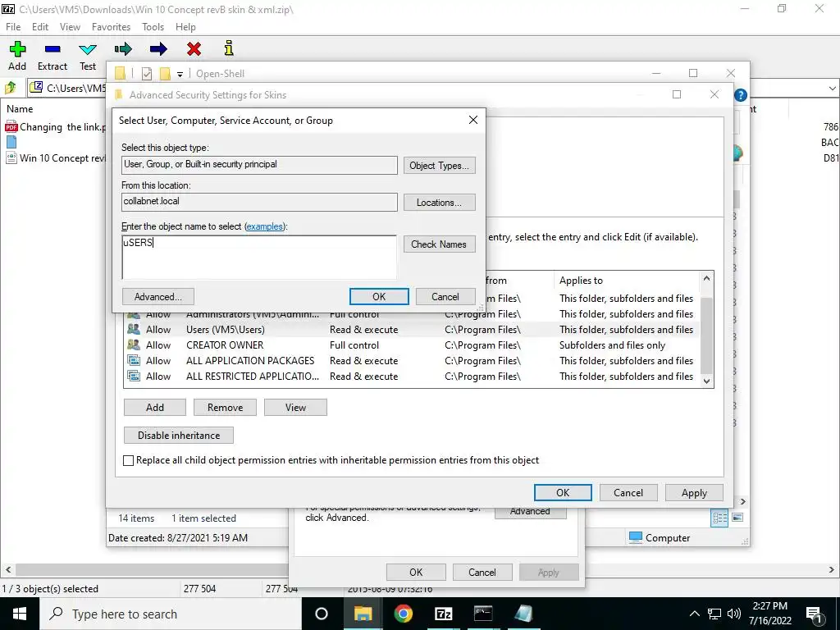Click the Check Names button

(x=440, y=244)
